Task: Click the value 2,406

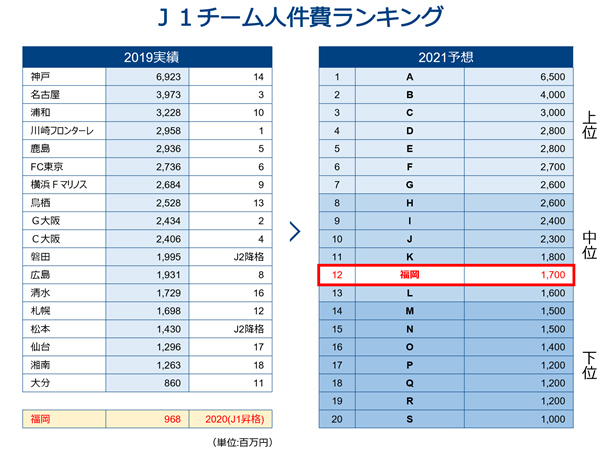Action: coord(168,239)
